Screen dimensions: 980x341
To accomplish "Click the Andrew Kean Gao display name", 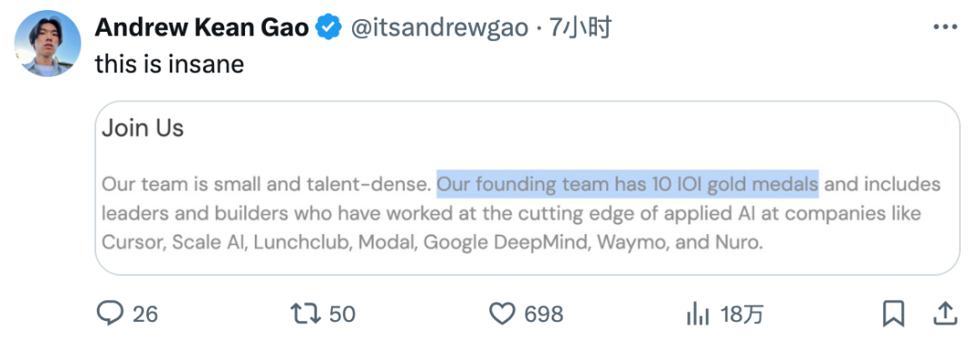I will click(x=201, y=28).
